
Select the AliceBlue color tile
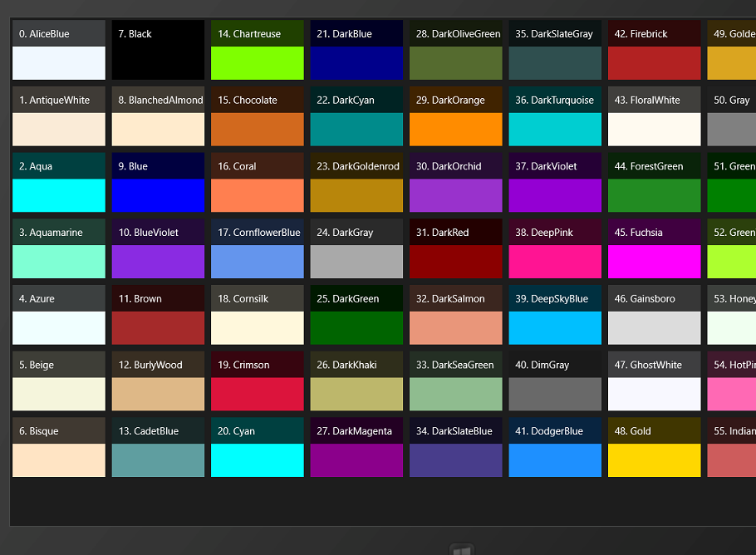point(59,50)
